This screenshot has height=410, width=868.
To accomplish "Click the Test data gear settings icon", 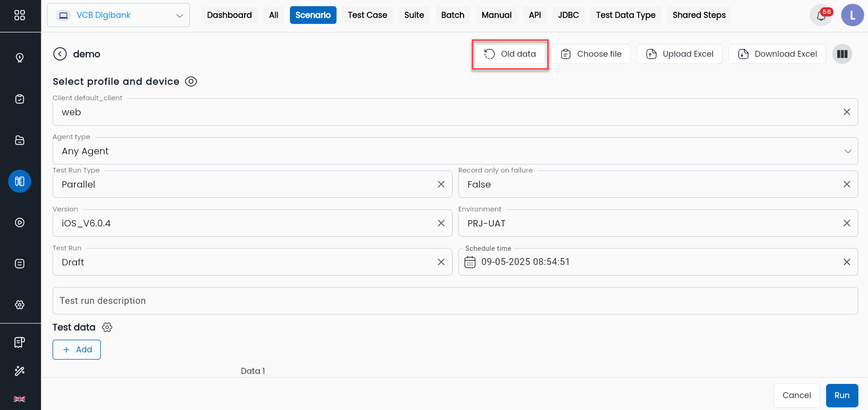I will [107, 327].
